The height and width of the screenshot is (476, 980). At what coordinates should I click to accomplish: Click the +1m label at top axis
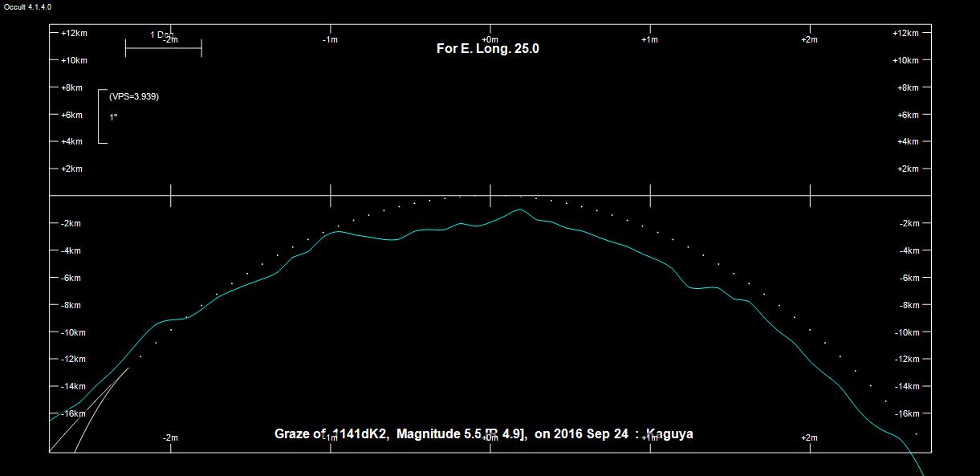pos(649,39)
